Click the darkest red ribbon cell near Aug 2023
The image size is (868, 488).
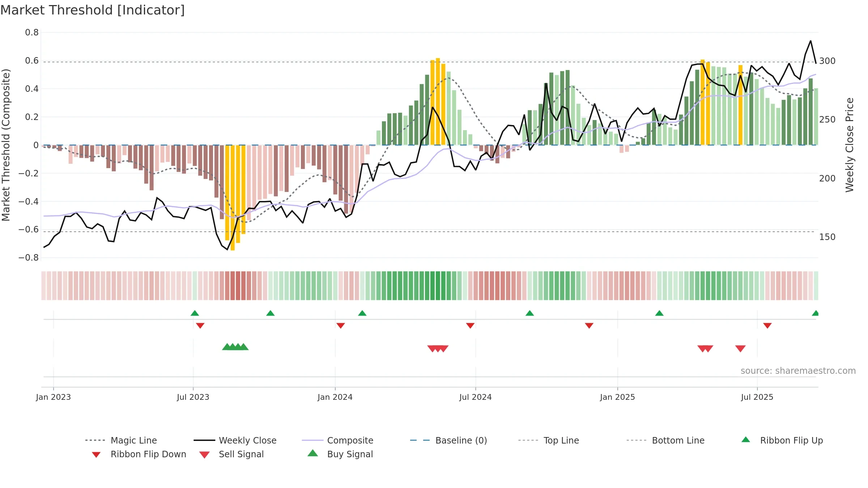click(238, 286)
